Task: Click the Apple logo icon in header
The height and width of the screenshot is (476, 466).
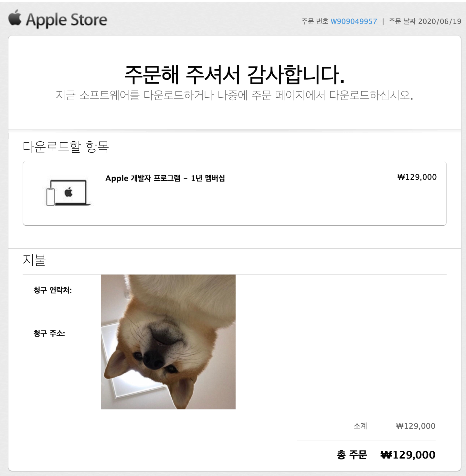Action: pos(15,17)
